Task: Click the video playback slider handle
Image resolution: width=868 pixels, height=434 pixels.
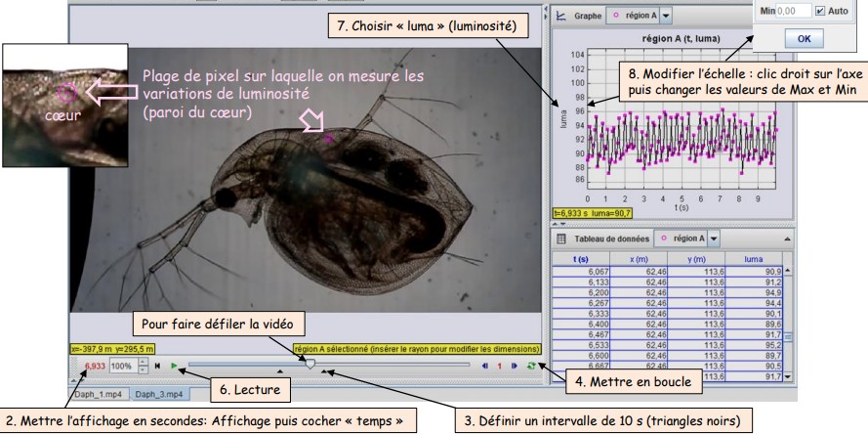Action: coord(310,364)
